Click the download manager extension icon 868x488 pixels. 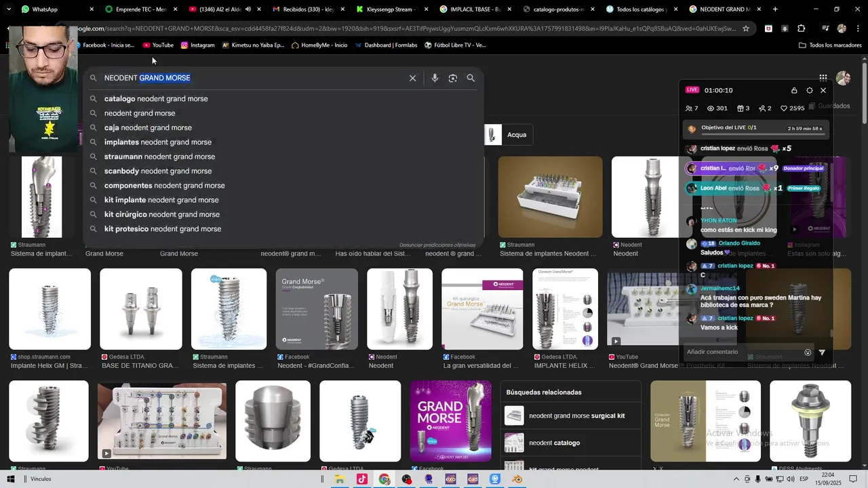point(785,28)
